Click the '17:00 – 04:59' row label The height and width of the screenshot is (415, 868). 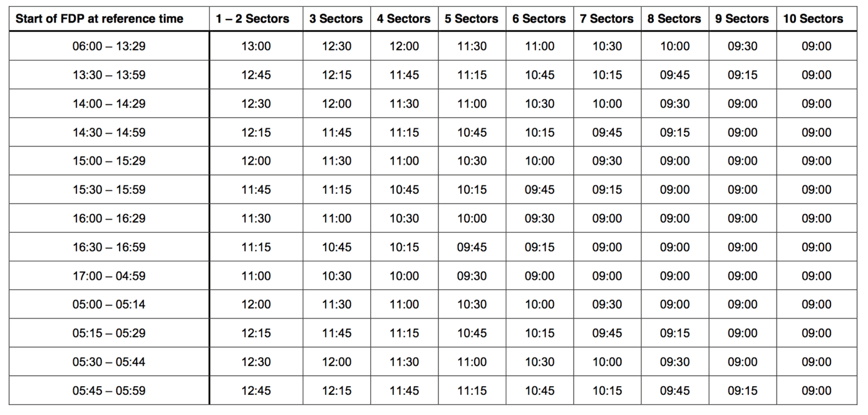109,276
